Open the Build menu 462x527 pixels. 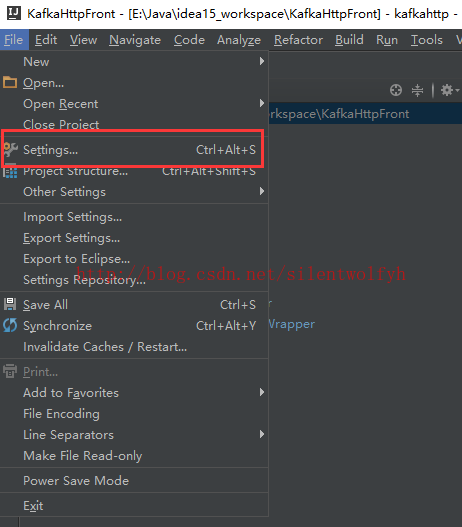tap(349, 40)
